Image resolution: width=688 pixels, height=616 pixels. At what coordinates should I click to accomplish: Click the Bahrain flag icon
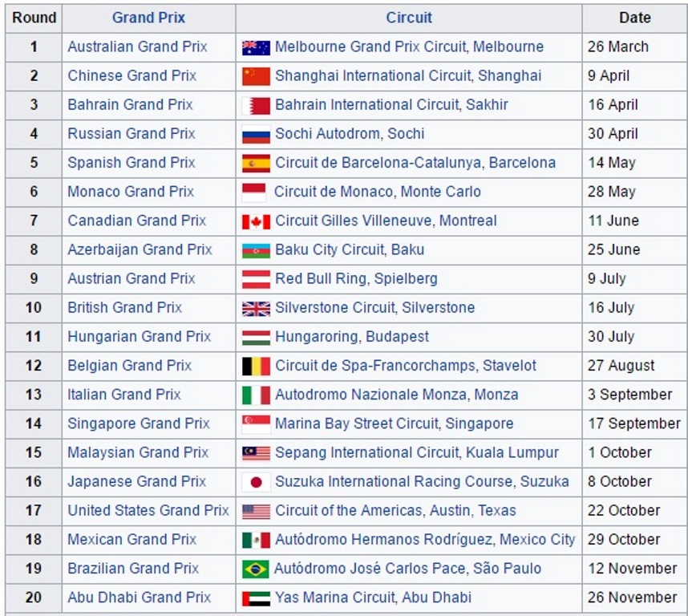pyautogui.click(x=256, y=105)
